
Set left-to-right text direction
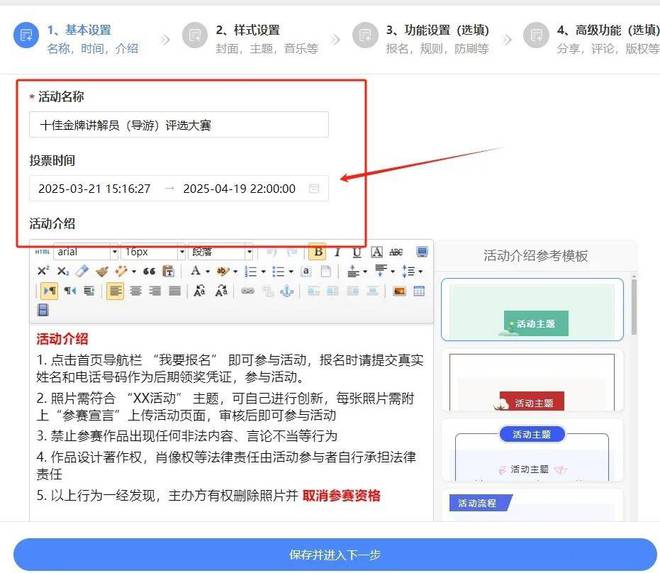(x=49, y=291)
